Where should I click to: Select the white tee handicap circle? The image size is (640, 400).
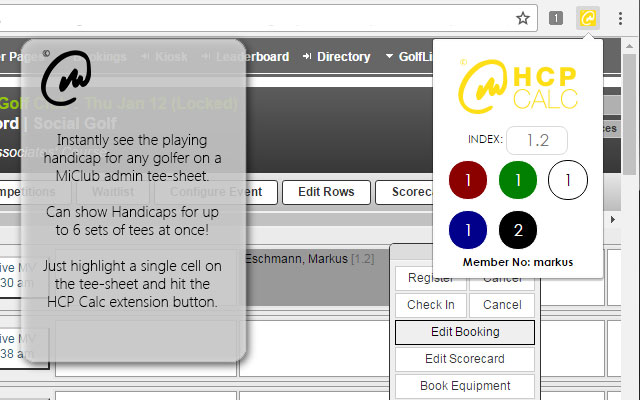pyautogui.click(x=568, y=180)
